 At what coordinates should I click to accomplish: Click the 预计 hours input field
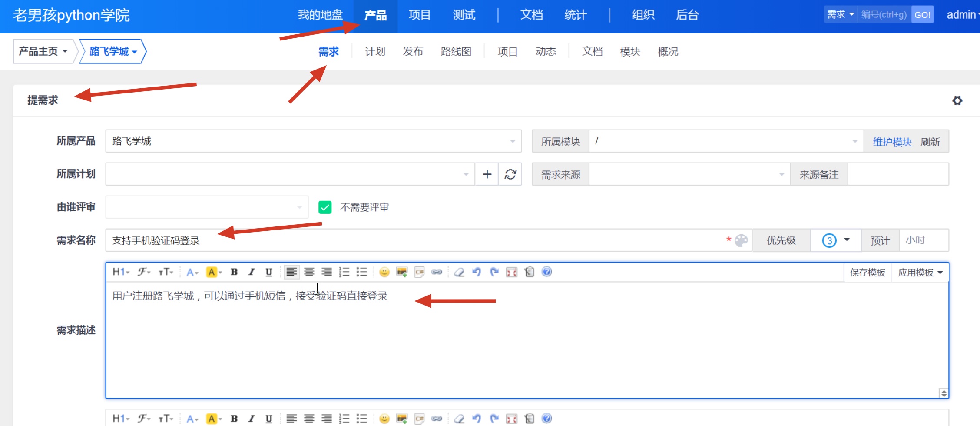coord(924,240)
